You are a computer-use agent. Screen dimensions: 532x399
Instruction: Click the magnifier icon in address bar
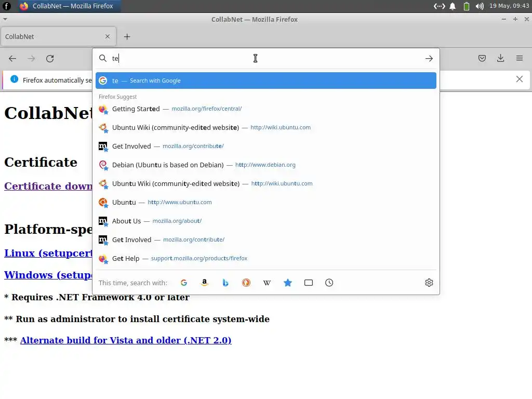pyautogui.click(x=103, y=58)
